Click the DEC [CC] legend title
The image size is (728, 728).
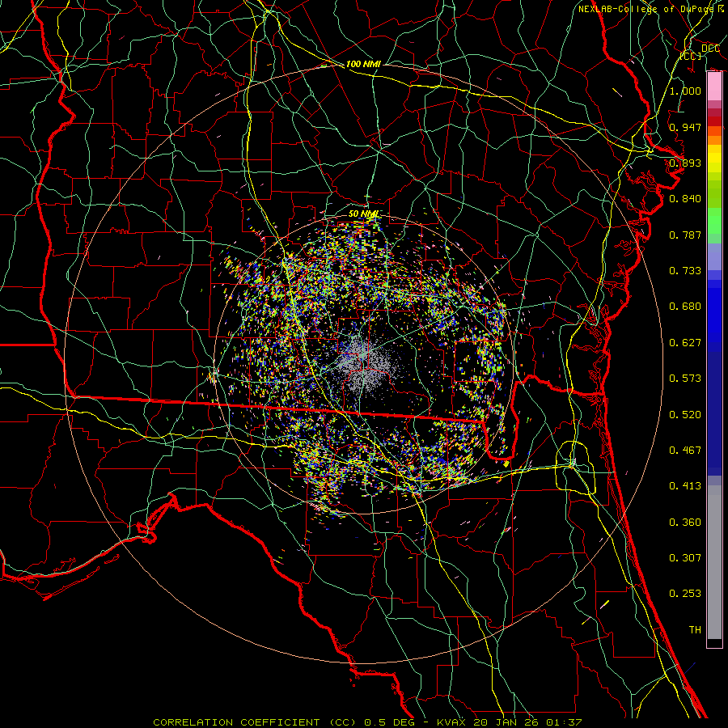pos(700,52)
